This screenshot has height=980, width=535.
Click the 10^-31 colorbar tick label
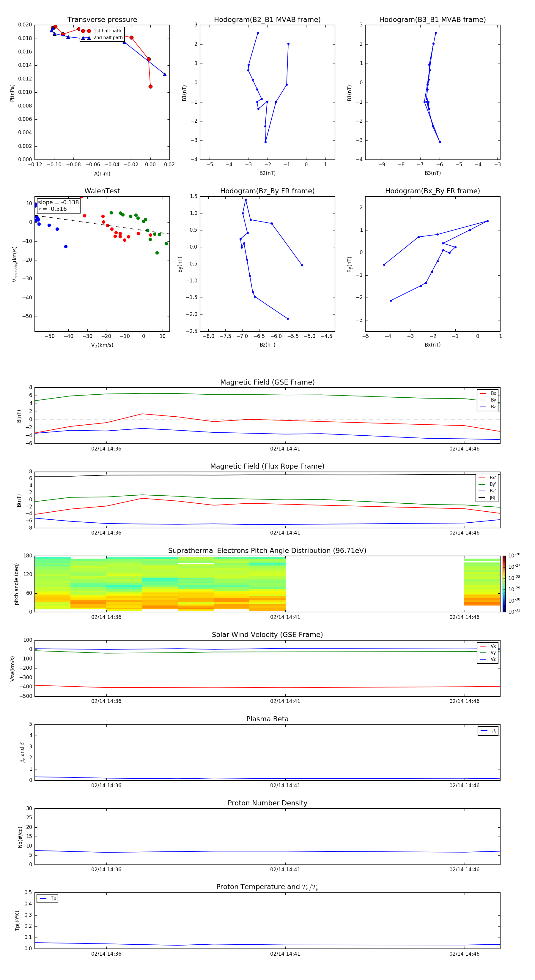[514, 611]
